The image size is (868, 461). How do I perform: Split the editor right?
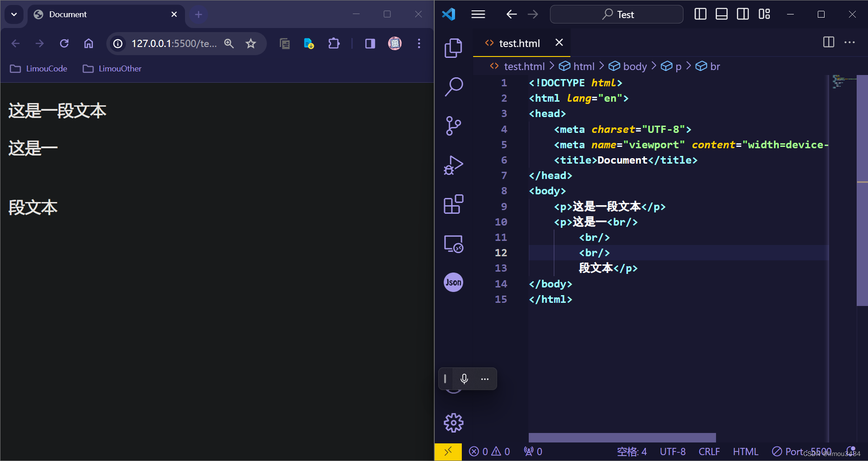pos(829,42)
